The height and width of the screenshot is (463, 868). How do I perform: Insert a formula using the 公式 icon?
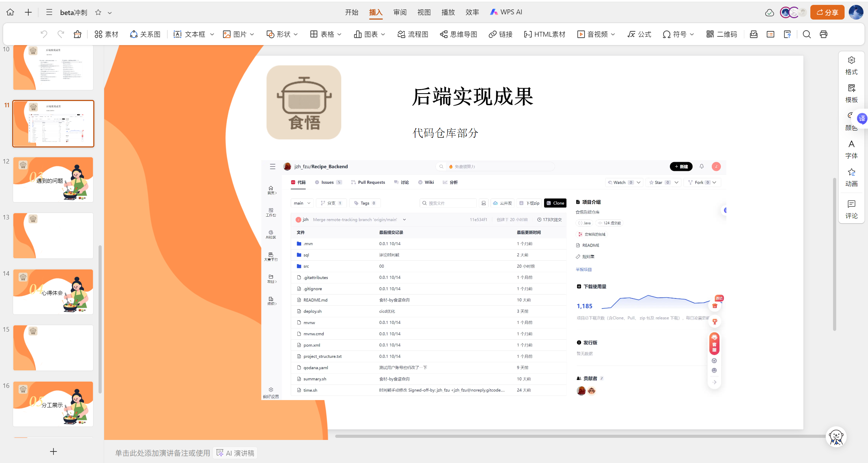click(x=639, y=34)
